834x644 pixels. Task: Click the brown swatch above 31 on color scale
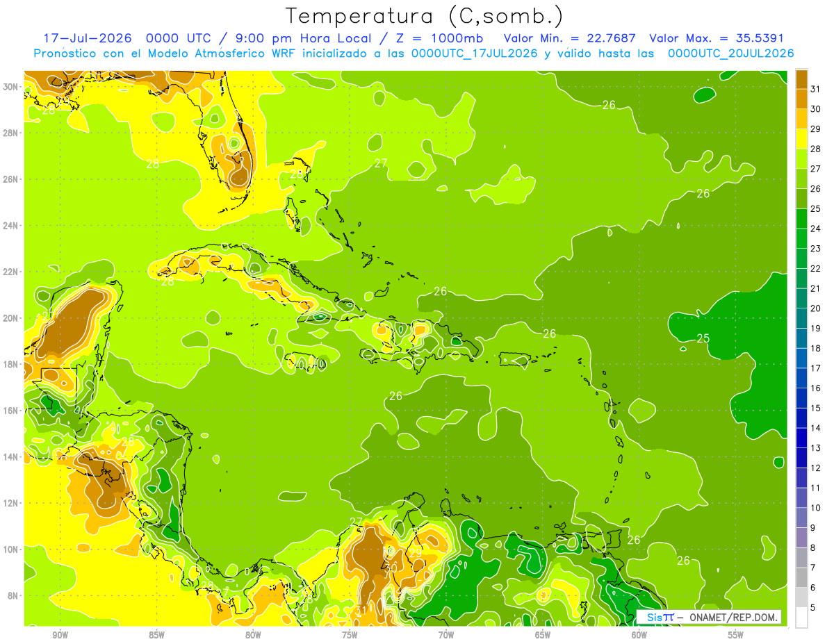click(801, 79)
